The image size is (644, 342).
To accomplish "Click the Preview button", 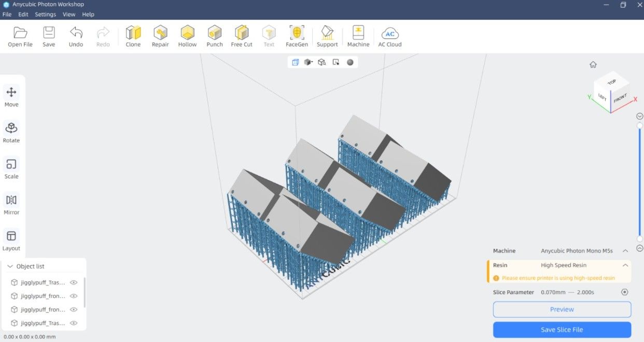I will coord(562,309).
